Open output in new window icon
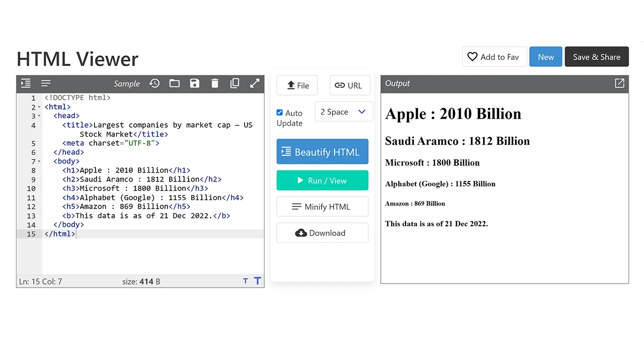This screenshot has height=362, width=644. click(x=619, y=83)
